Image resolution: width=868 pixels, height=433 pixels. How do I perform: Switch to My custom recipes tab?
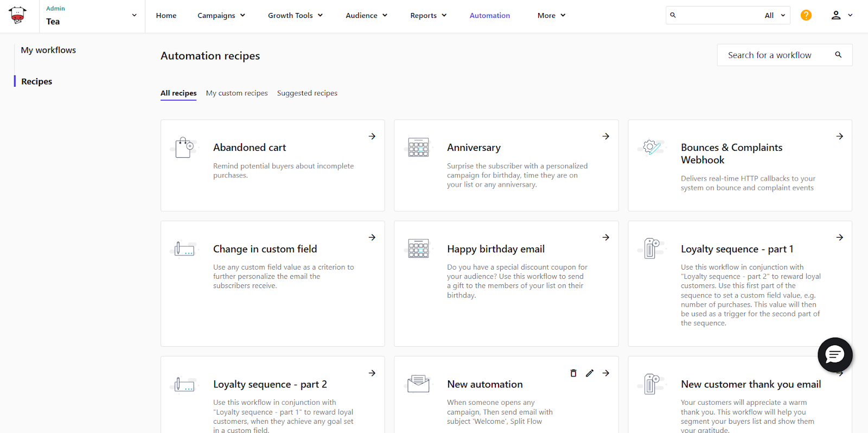(x=237, y=93)
